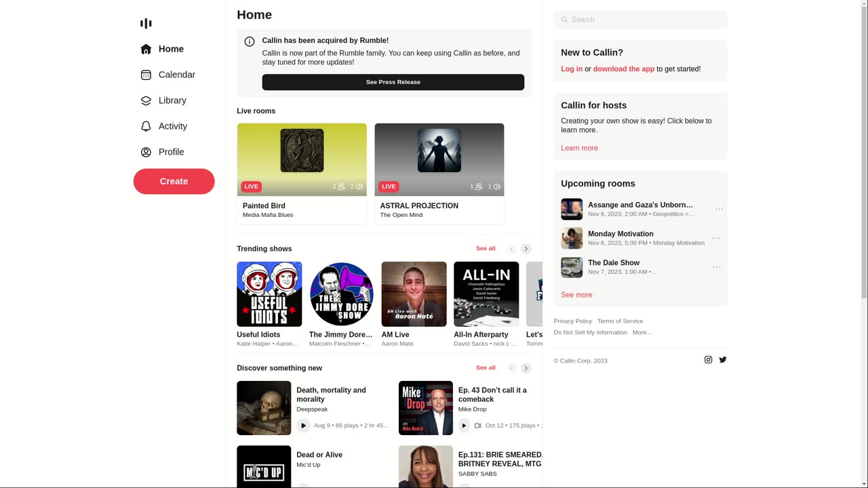Open Painted Bird live room thumbnail
868x488 pixels.
302,160
